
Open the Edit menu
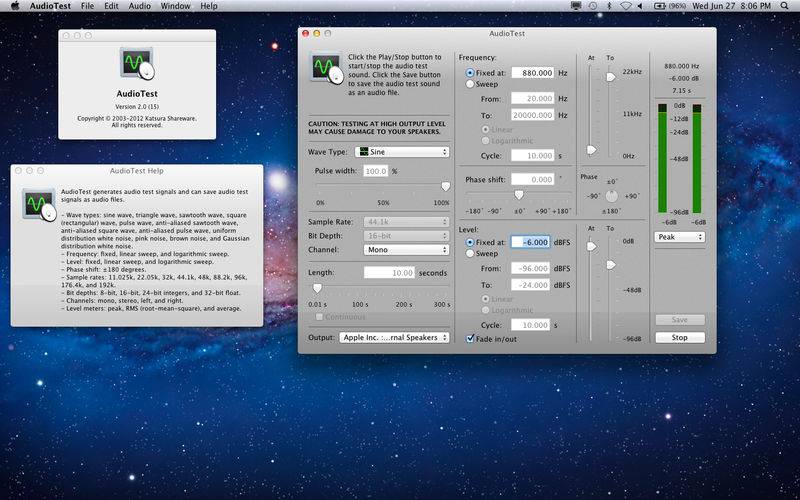[111, 6]
